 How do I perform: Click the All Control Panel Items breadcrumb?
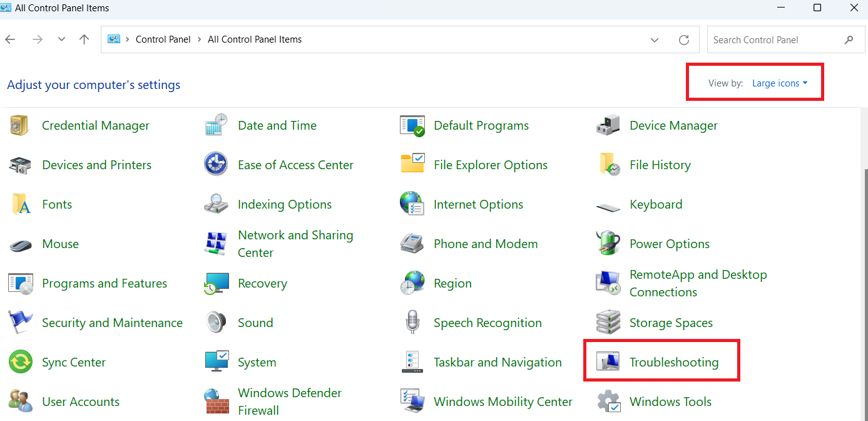coord(255,39)
